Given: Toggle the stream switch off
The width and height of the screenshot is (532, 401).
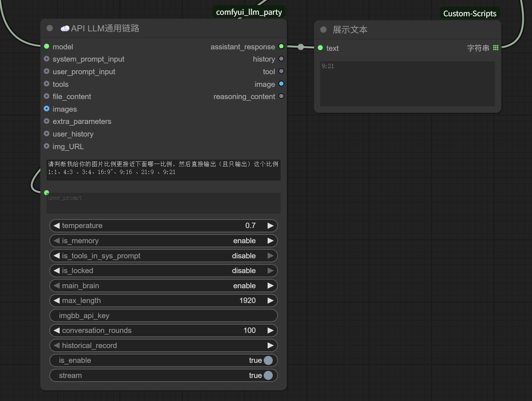Looking at the screenshot, I should (268, 375).
